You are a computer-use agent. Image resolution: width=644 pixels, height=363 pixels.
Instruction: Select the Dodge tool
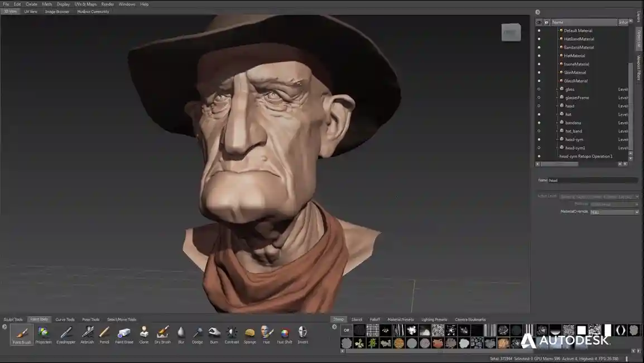click(x=198, y=333)
